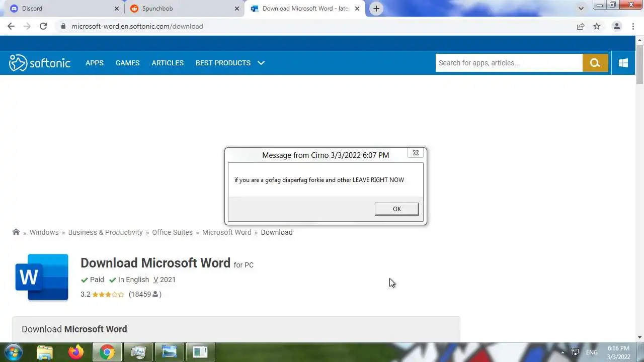Click the share page icon in address bar
This screenshot has width=644, height=362.
pyautogui.click(x=581, y=26)
